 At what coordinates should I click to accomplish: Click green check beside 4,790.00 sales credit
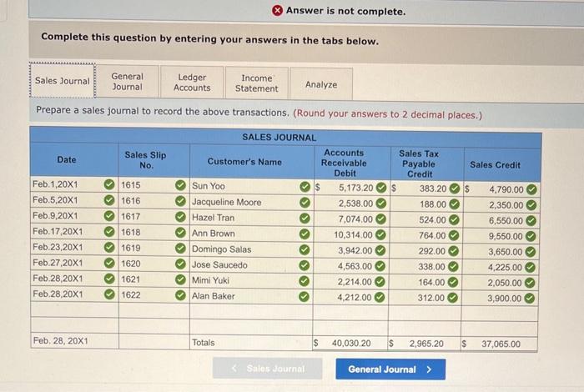pos(531,189)
